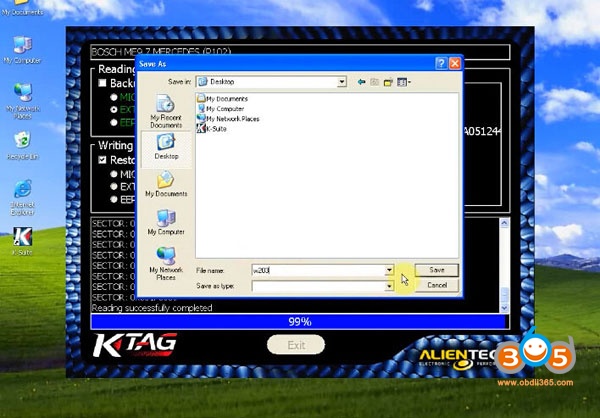Select EXT radio in Reading section

tap(114, 110)
